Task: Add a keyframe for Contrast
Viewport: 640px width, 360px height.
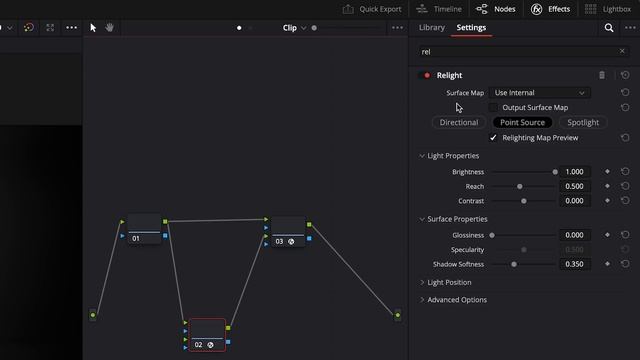Action: tap(607, 201)
